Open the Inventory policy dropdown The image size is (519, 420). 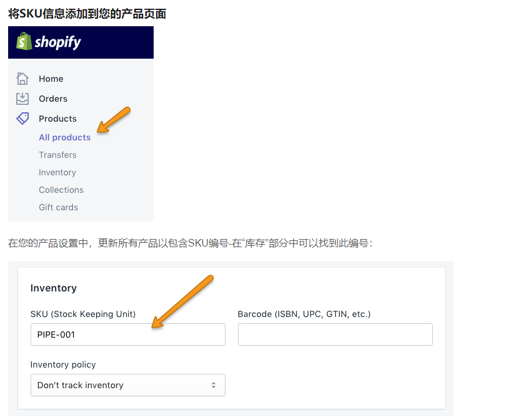[x=128, y=385]
